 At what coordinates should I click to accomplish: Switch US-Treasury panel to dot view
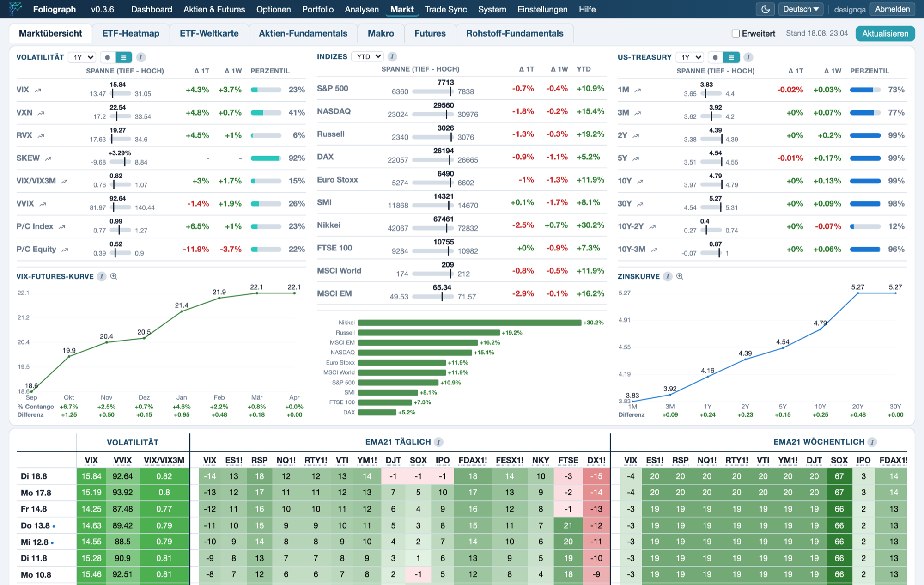715,57
